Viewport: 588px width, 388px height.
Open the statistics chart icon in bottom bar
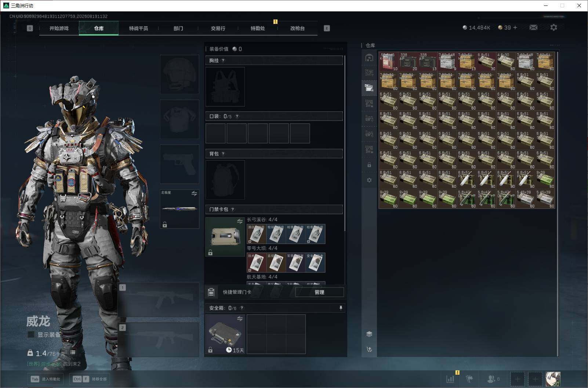tap(450, 379)
